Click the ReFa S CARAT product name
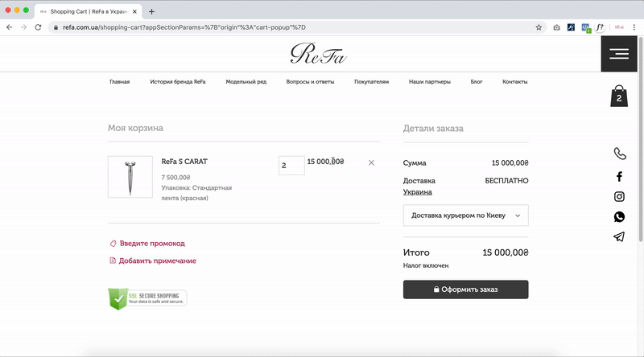The height and width of the screenshot is (357, 644). tap(184, 162)
